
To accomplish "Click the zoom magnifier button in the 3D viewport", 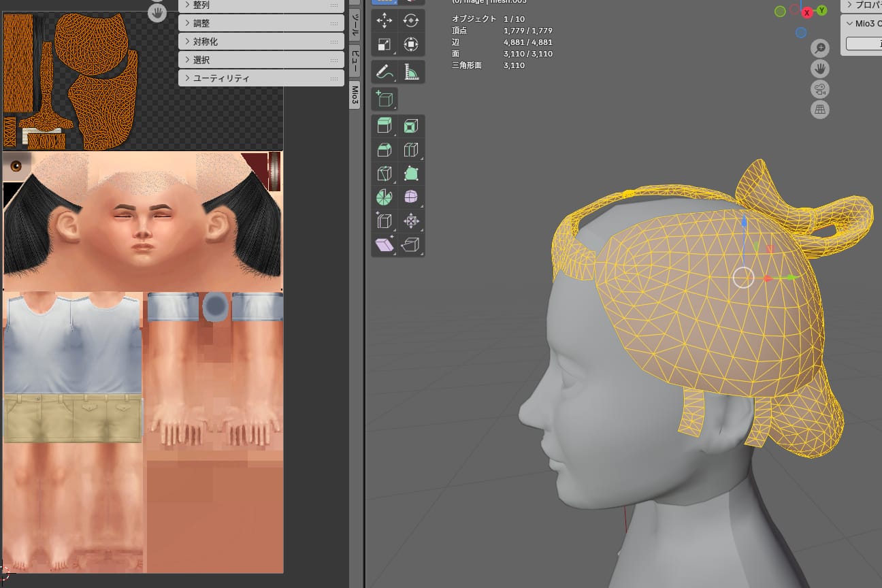I will coord(820,48).
